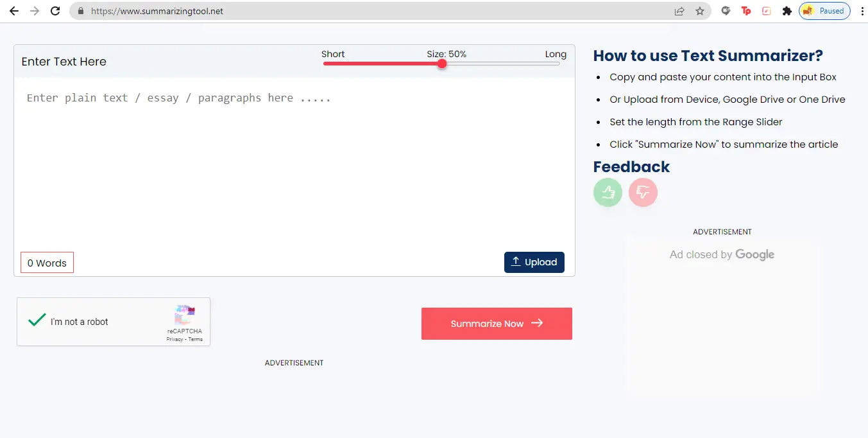
Task: Click the Summarize Now button
Action: (x=496, y=323)
